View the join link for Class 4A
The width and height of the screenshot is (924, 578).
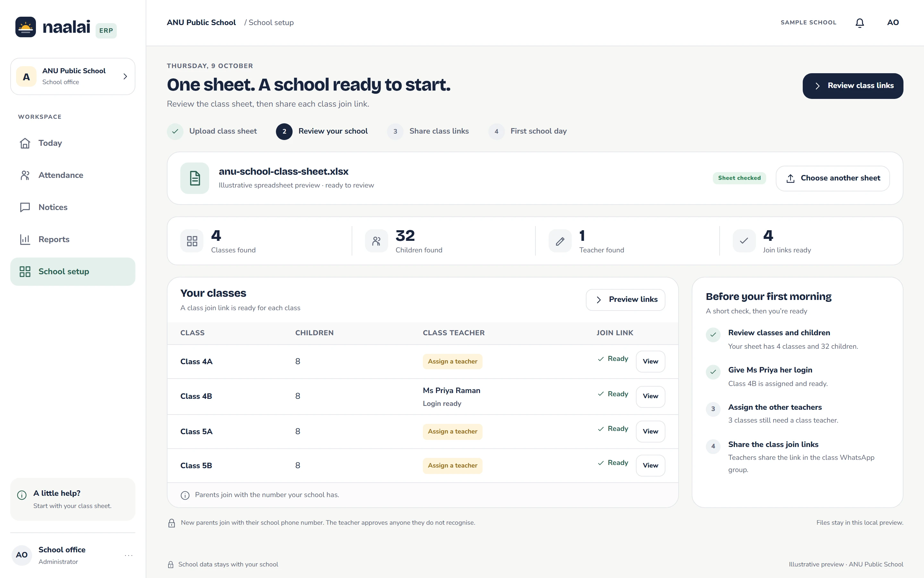click(x=650, y=362)
